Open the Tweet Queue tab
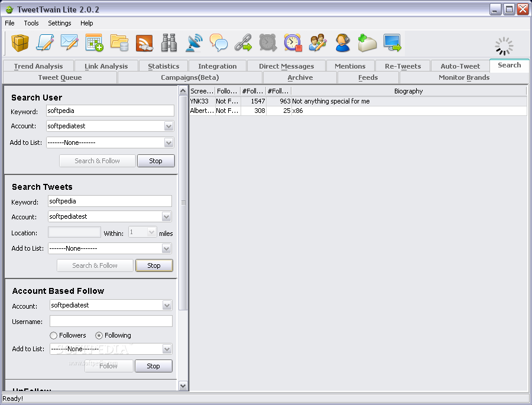The image size is (532, 405). (x=60, y=77)
